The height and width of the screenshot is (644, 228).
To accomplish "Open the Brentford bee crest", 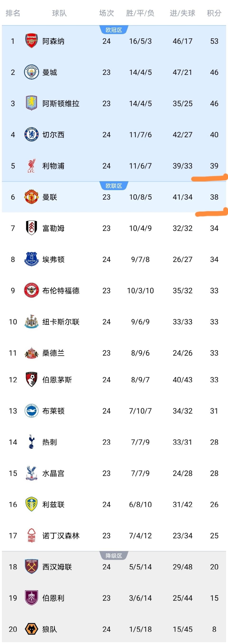I will coord(31,291).
